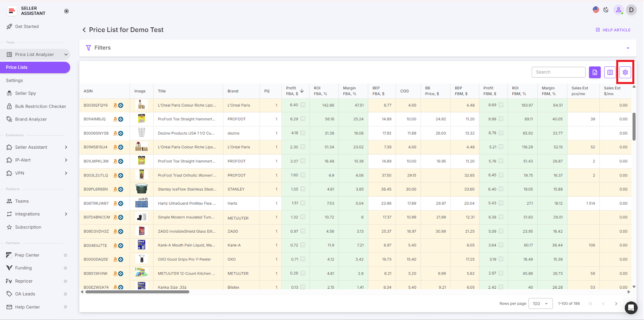Viewport: 644px width, 320px height.
Task: Click the Seller Assistant logo
Action: coord(27,11)
